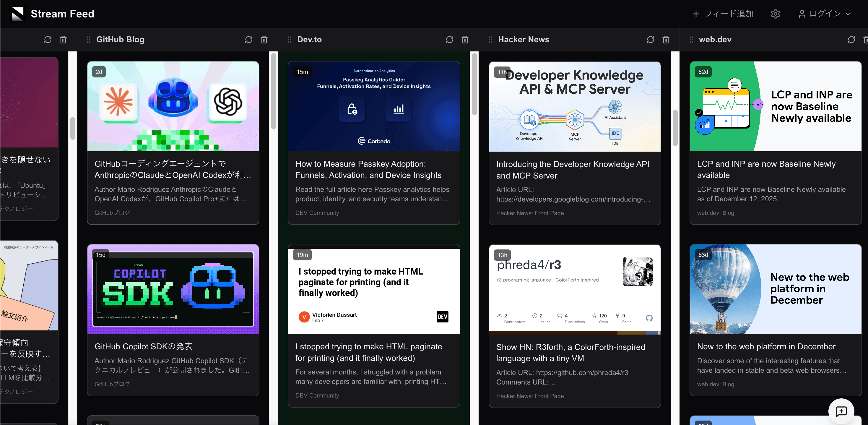Viewport: 868px width, 425px height.
Task: Delete the Dev.to feed
Action: pyautogui.click(x=465, y=39)
